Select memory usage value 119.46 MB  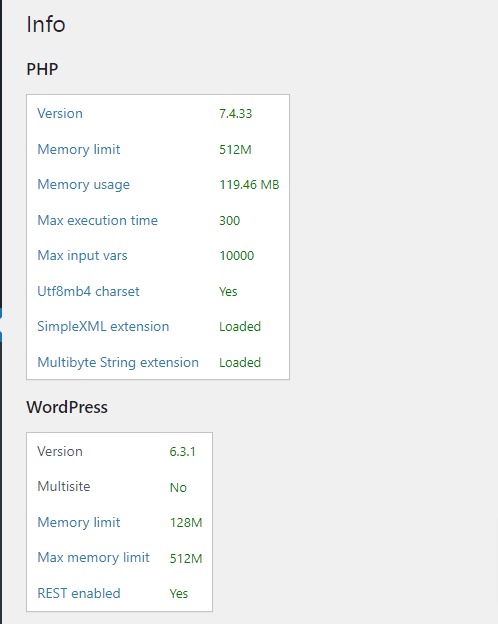[249, 185]
